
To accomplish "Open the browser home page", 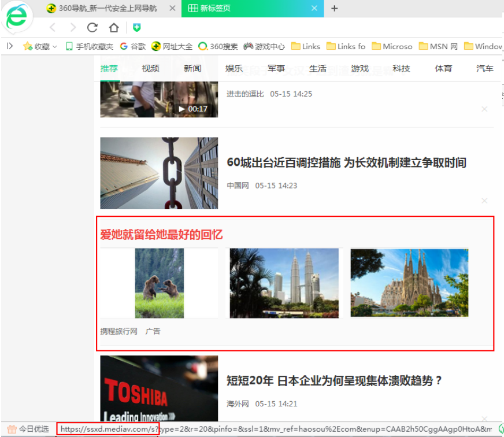I will [114, 28].
